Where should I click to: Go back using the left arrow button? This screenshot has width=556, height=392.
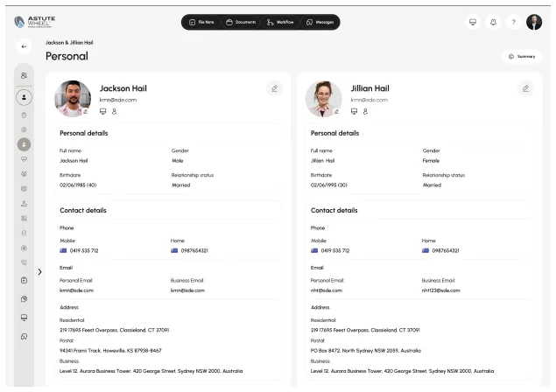point(24,46)
